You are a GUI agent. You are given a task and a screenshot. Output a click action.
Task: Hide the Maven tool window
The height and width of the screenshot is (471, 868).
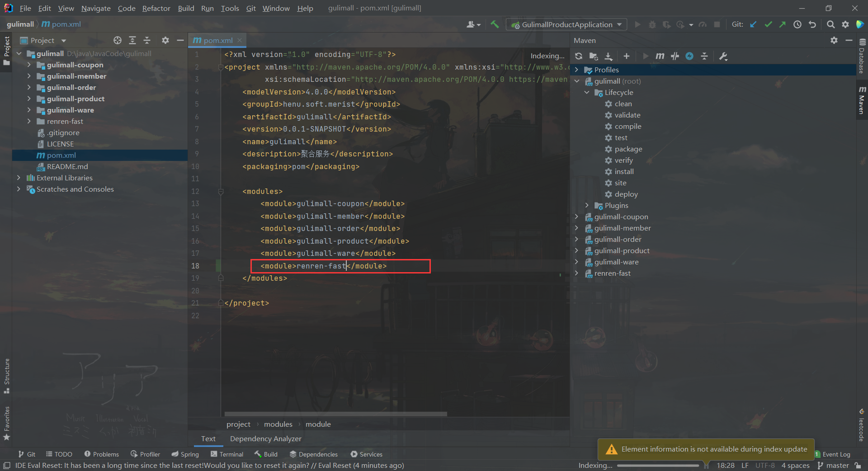click(849, 40)
